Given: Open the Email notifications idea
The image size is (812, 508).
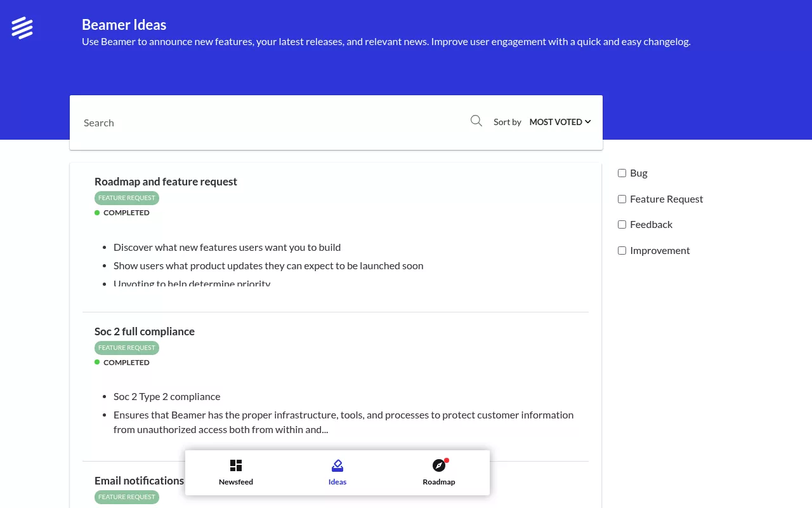Looking at the screenshot, I should pos(139,481).
